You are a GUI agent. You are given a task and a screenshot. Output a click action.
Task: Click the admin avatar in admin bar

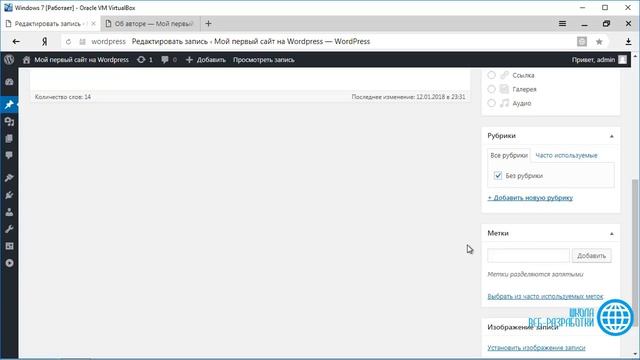coord(622,60)
